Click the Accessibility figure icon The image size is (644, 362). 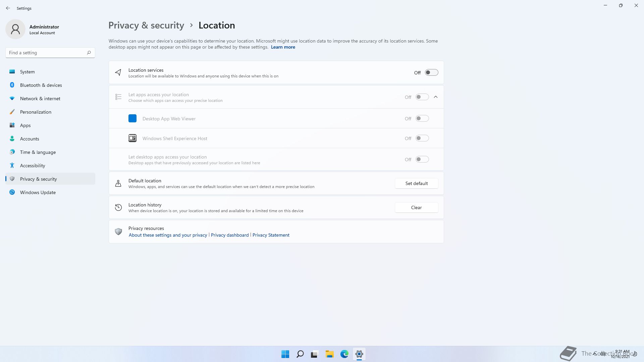(x=12, y=165)
